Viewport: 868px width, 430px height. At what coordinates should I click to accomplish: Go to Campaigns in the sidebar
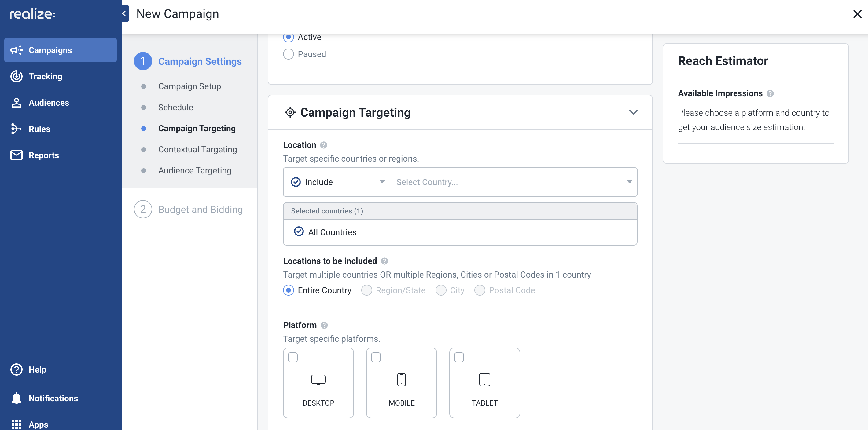[x=60, y=50]
